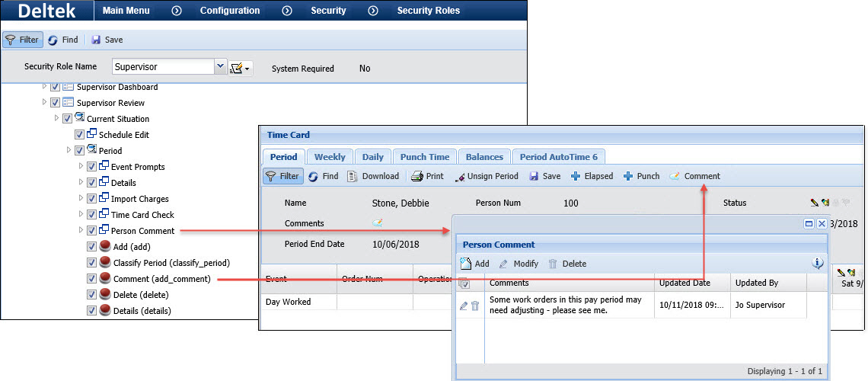This screenshot has width=868, height=381.
Task: Open the Security Role Name dropdown
Action: pyautogui.click(x=221, y=66)
